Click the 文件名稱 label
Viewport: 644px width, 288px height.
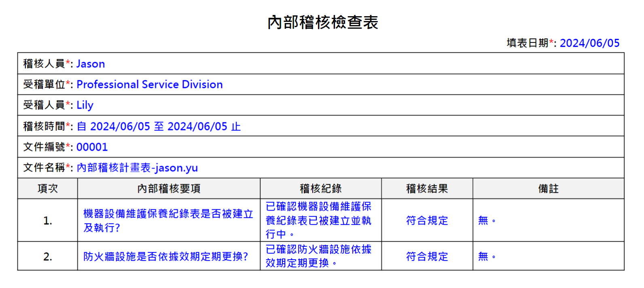(x=44, y=168)
